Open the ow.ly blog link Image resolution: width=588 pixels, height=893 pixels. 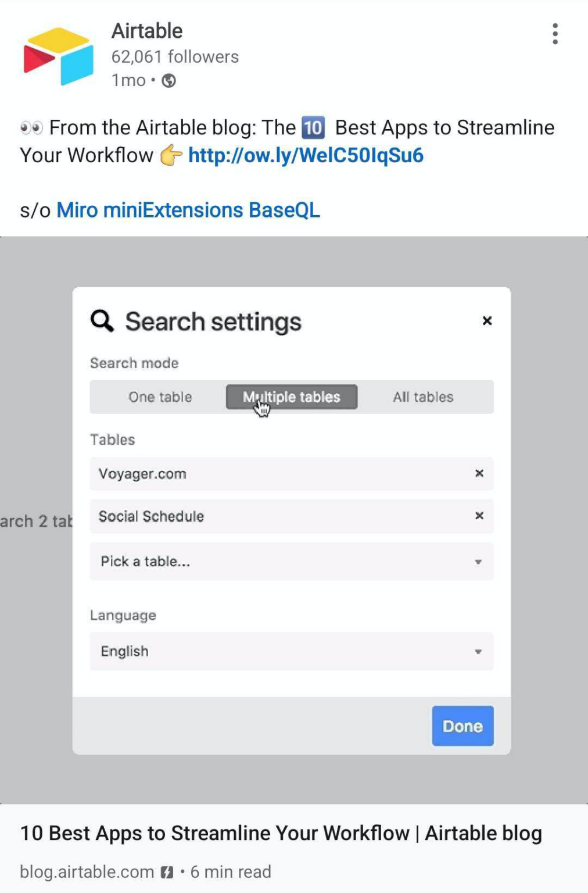[306, 156]
